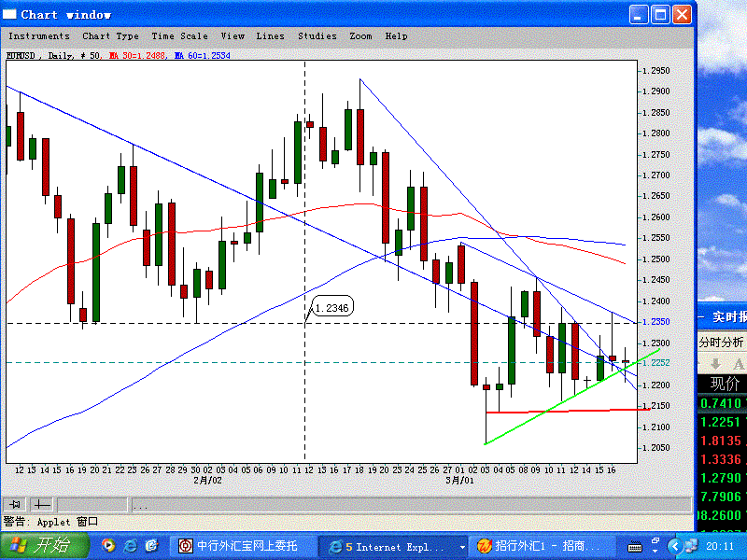Click the pin icon in bottom toolbar

pos(15,504)
